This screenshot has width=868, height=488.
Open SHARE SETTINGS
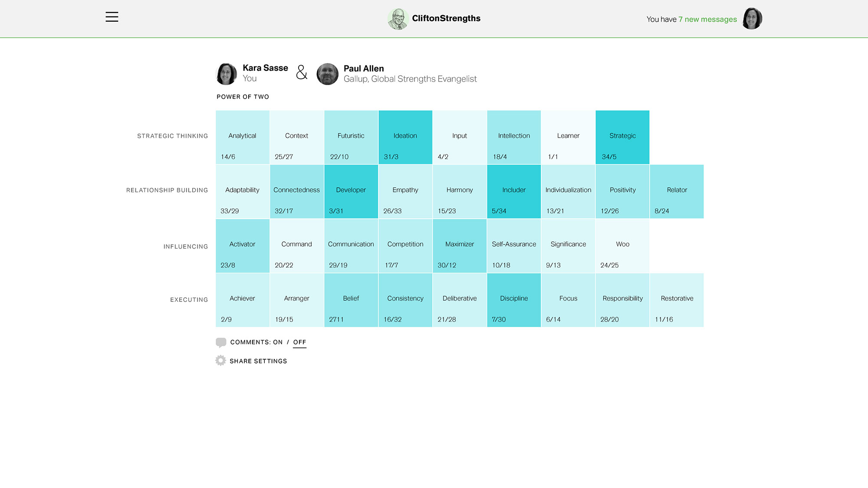258,361
